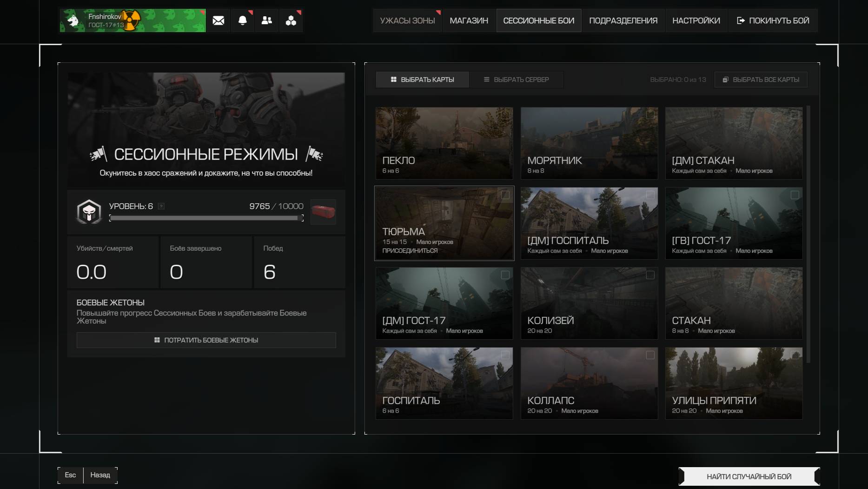Select the [ДМ] ГОСТ-17 map card image
The height and width of the screenshot is (489, 868).
click(x=444, y=303)
